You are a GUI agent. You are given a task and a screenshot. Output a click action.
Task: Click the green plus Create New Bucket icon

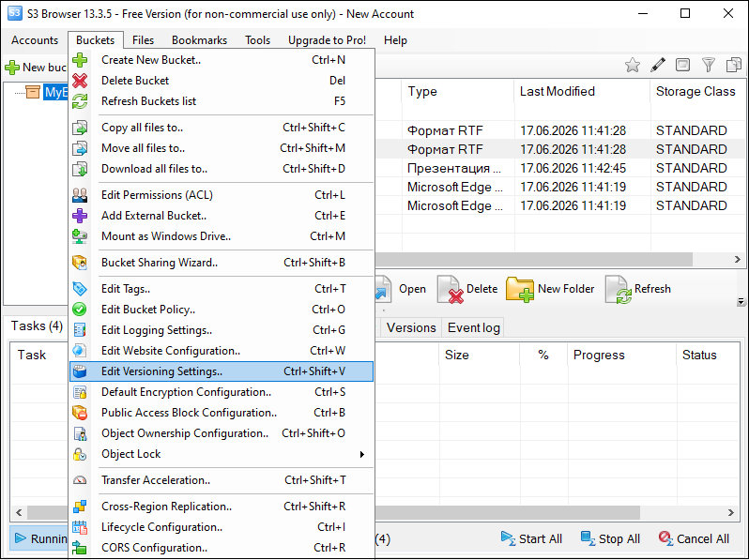tap(80, 60)
